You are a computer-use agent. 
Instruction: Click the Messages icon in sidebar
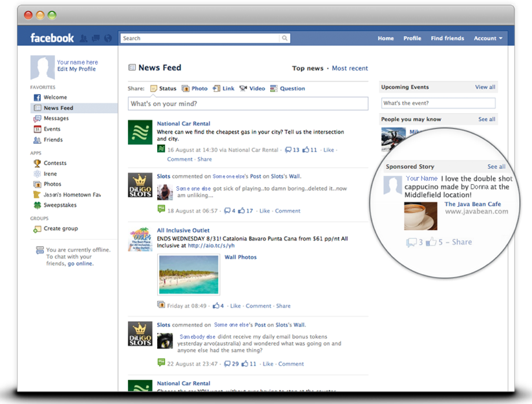click(x=37, y=118)
